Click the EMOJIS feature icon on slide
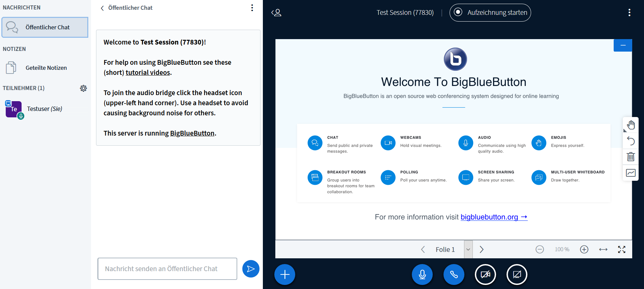The image size is (644, 289). [x=539, y=143]
